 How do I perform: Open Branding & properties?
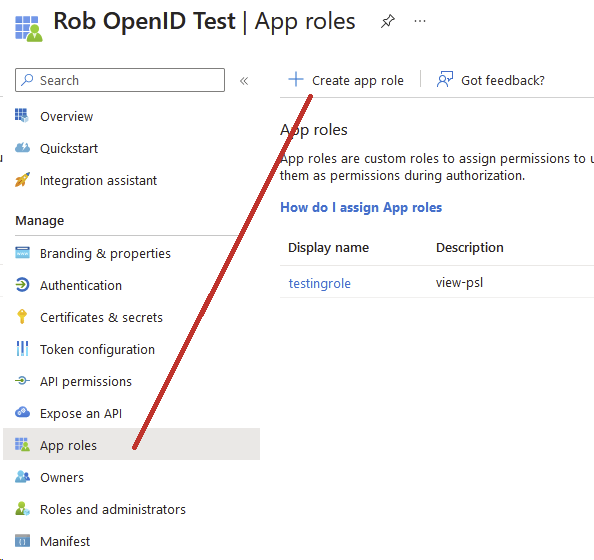click(x=105, y=253)
